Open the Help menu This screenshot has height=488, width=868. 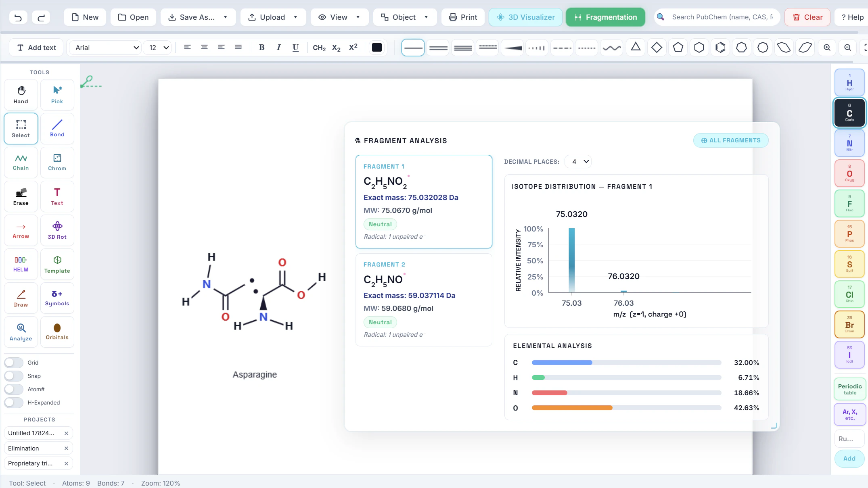(852, 17)
